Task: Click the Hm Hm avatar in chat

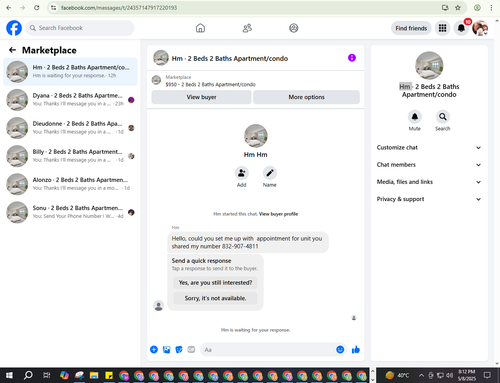Action: coord(256,136)
